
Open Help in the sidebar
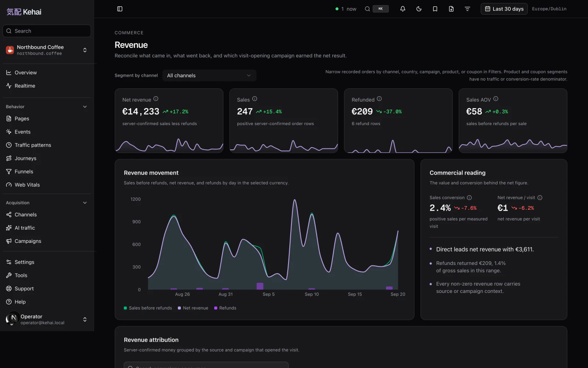[x=47, y=302]
